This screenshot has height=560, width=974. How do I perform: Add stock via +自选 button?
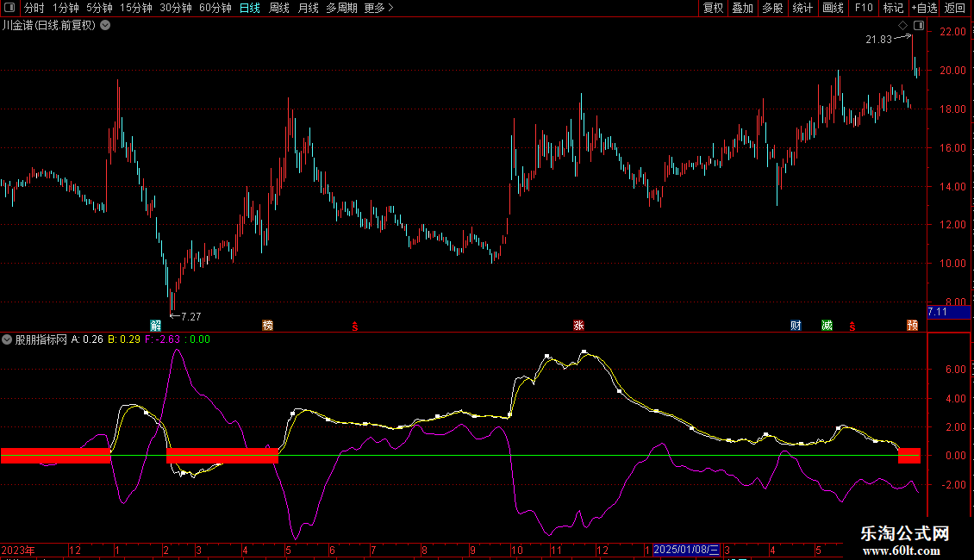pyautogui.click(x=923, y=8)
